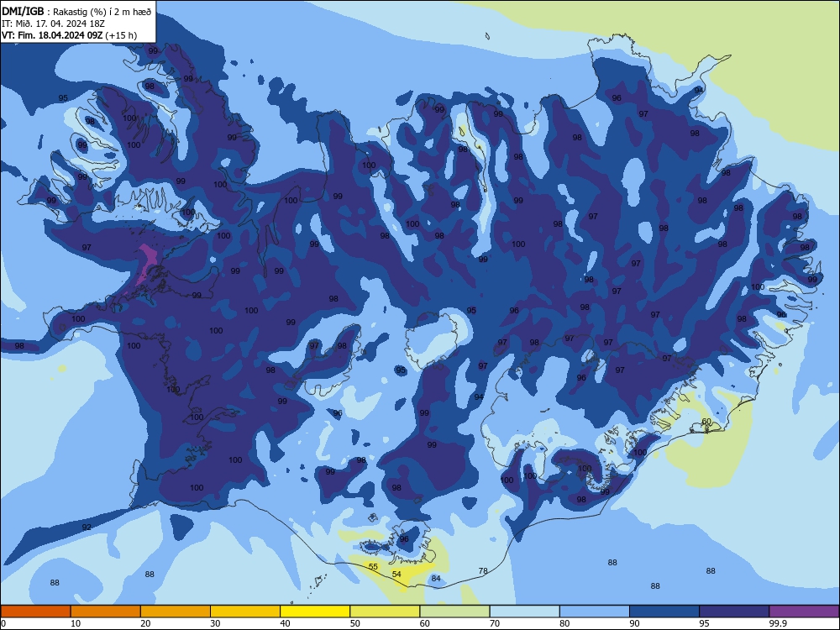Click the '55' humidity value on the map
Image resolution: width=840 pixels, height=630 pixels.
click(x=374, y=566)
